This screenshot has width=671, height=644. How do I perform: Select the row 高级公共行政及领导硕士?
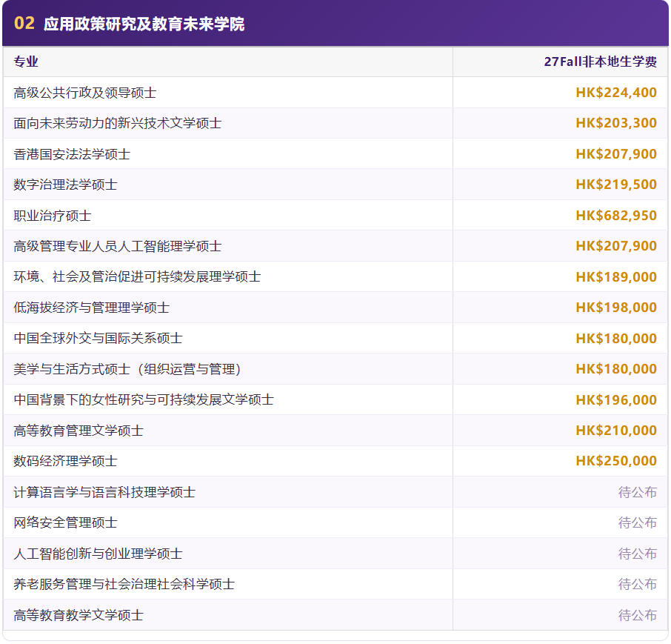(x=335, y=93)
